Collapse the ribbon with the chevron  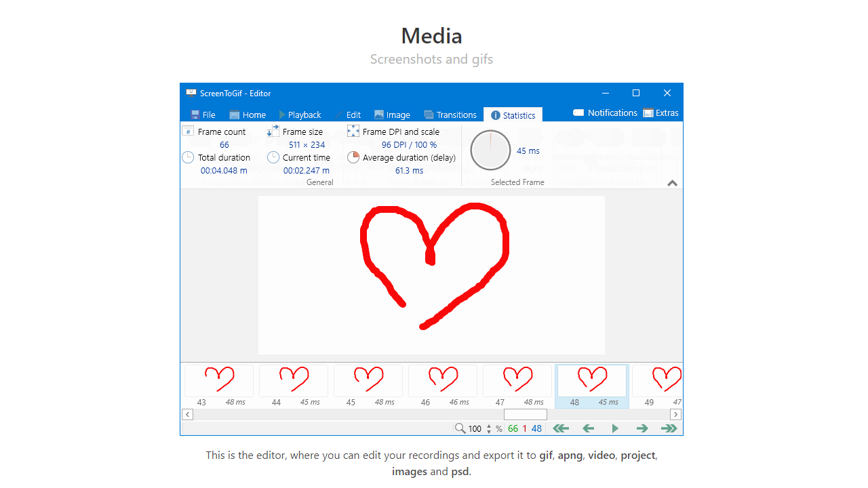coord(672,183)
